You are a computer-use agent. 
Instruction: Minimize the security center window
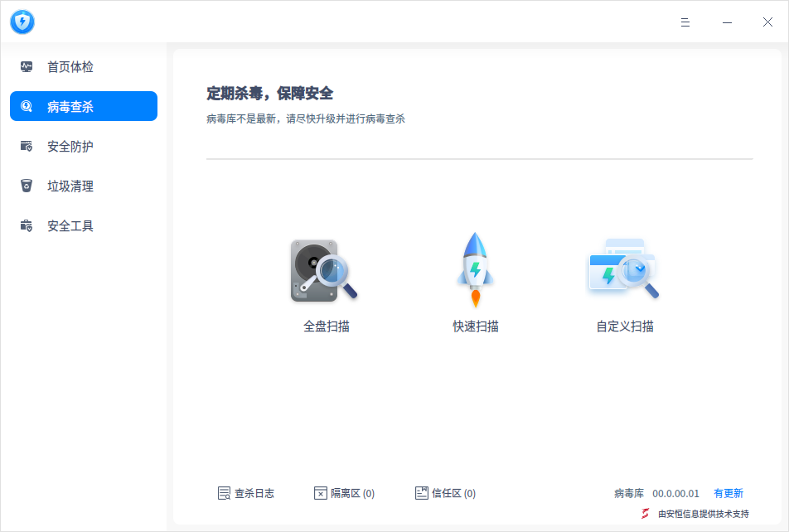point(727,22)
